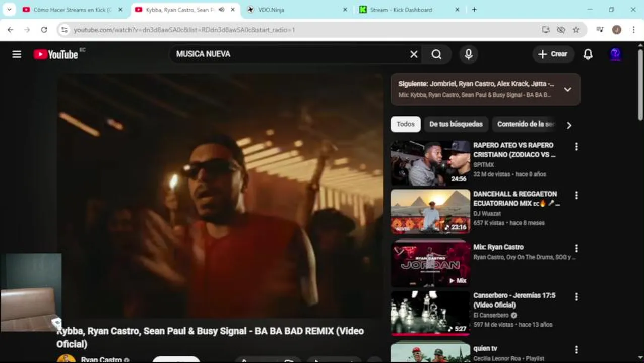Viewport: 644px width, 363px height.
Task: Open the pyramids DJ mix thumbnail 23:16
Action: point(430,212)
